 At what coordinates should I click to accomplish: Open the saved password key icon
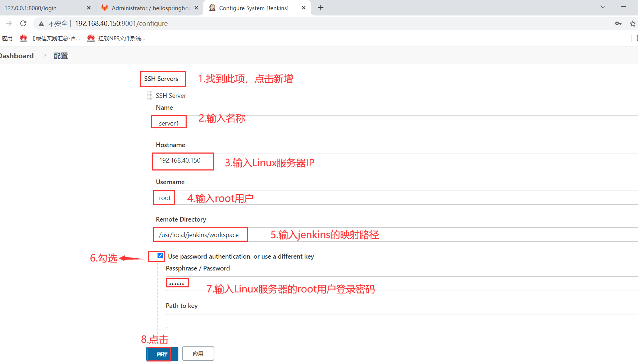click(x=618, y=23)
